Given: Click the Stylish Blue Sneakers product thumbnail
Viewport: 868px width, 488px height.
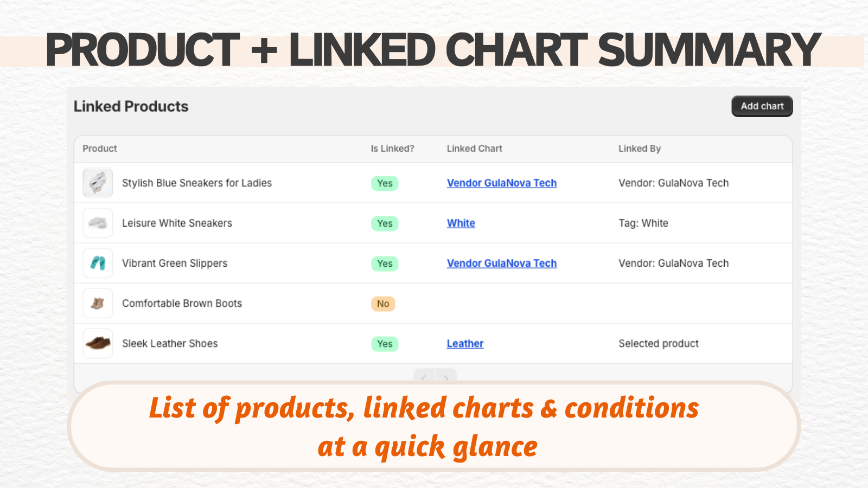Looking at the screenshot, I should coord(97,183).
